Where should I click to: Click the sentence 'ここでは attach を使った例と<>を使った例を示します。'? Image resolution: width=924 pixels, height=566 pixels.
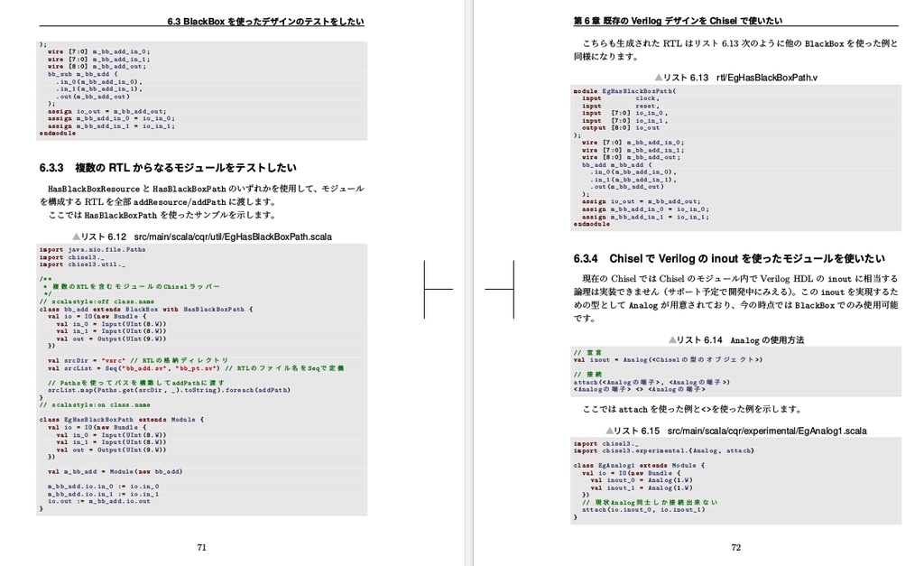(x=692, y=409)
